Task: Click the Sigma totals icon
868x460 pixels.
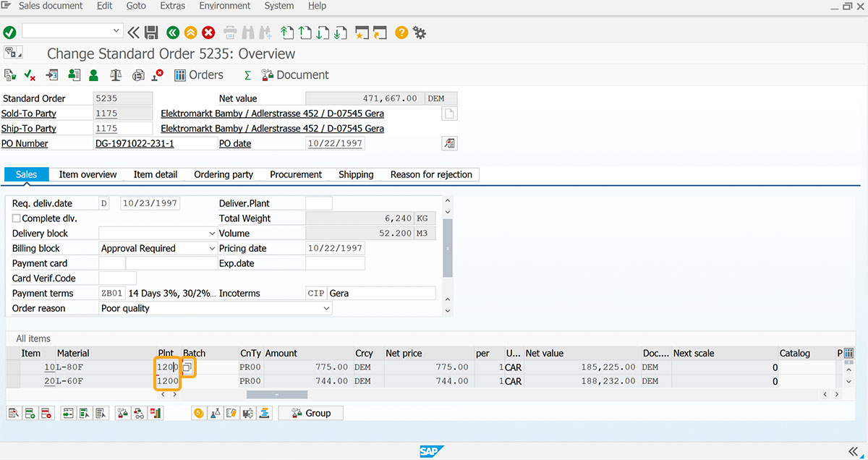Action: click(247, 74)
